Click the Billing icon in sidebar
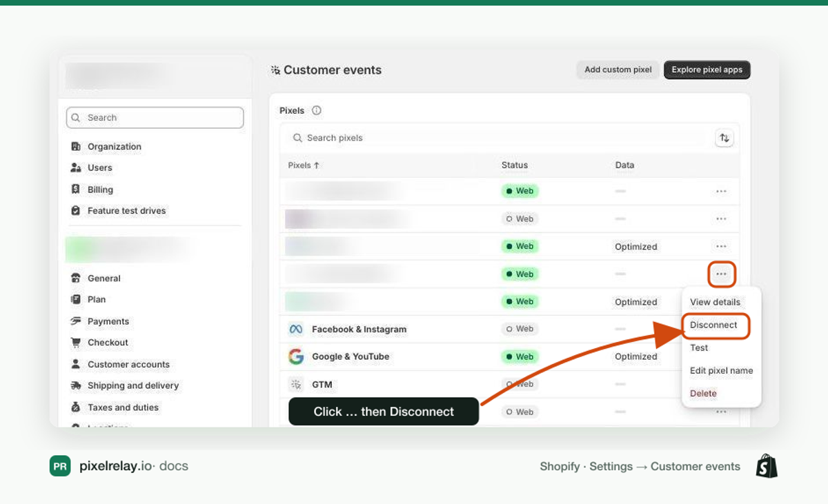828x504 pixels. click(76, 189)
